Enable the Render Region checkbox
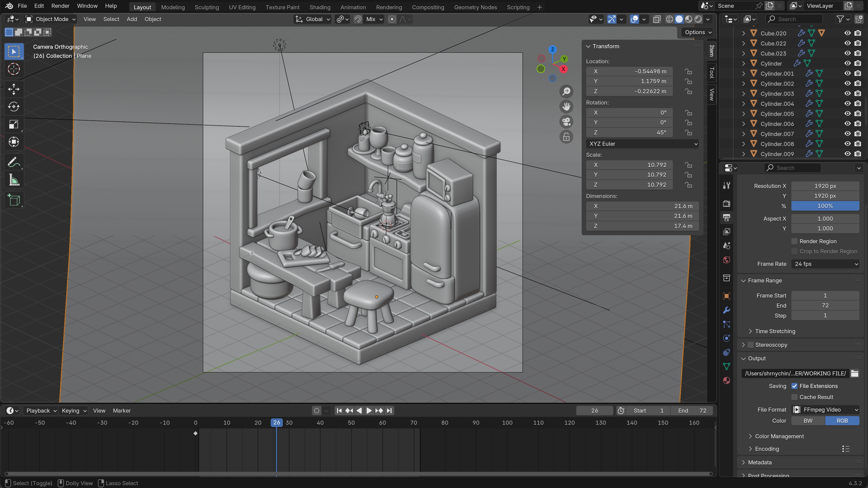The image size is (868, 488). [794, 241]
